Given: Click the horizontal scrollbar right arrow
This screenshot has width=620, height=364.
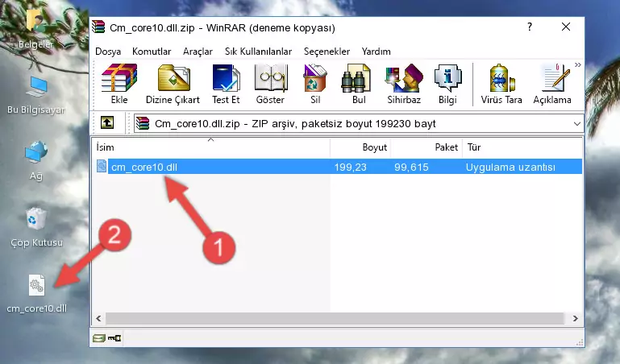Looking at the screenshot, I should [576, 318].
